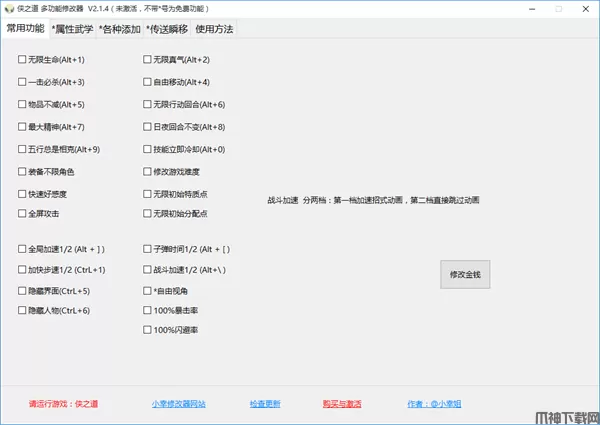Viewport: 600px width, 425px height.
Task: Enable 快速好感度 checkbox
Action: coord(22,194)
